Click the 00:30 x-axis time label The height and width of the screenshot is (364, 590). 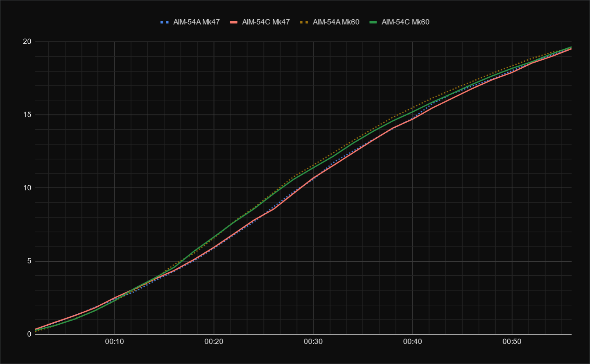[313, 342]
